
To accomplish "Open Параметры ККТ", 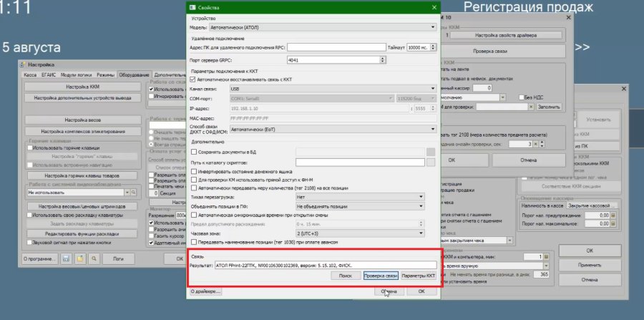I will click(419, 276).
